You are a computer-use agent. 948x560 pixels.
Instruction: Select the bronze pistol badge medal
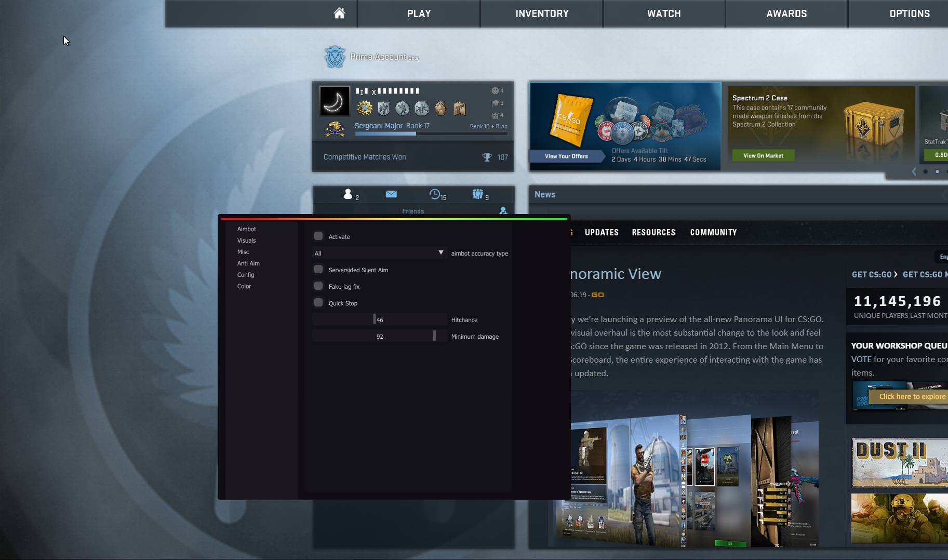[x=459, y=108]
